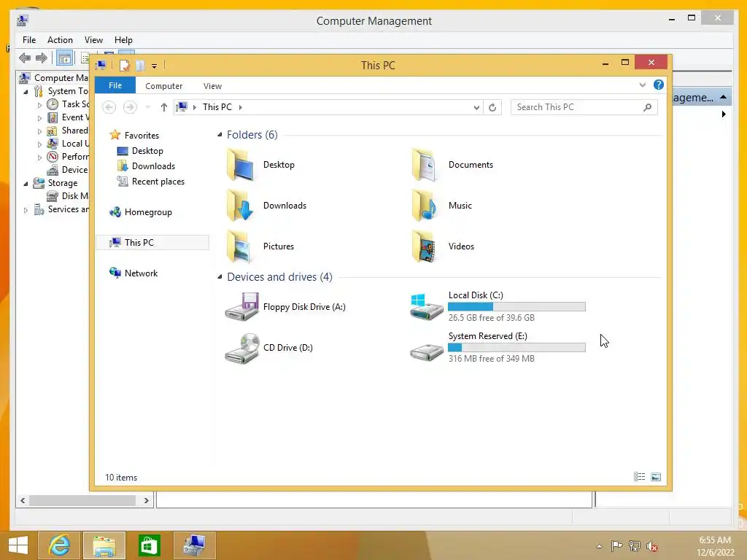Show hidden tray icons arrow
This screenshot has width=747, height=560.
click(600, 546)
